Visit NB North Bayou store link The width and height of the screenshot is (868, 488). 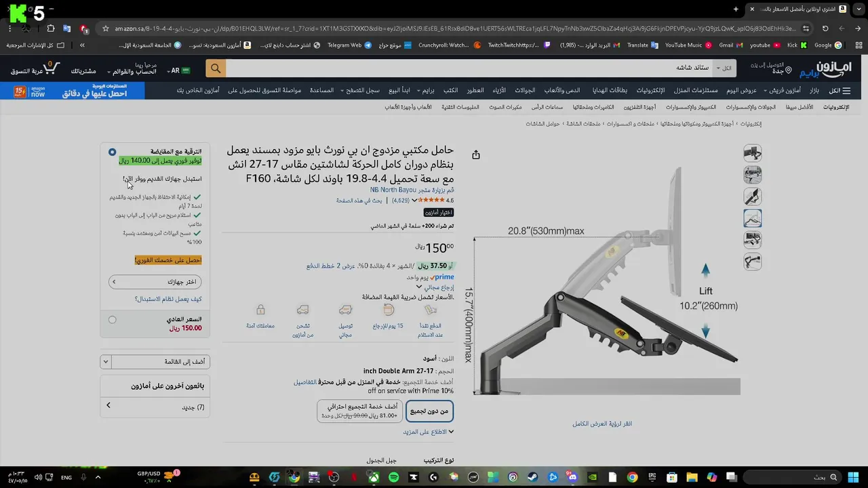(412, 190)
